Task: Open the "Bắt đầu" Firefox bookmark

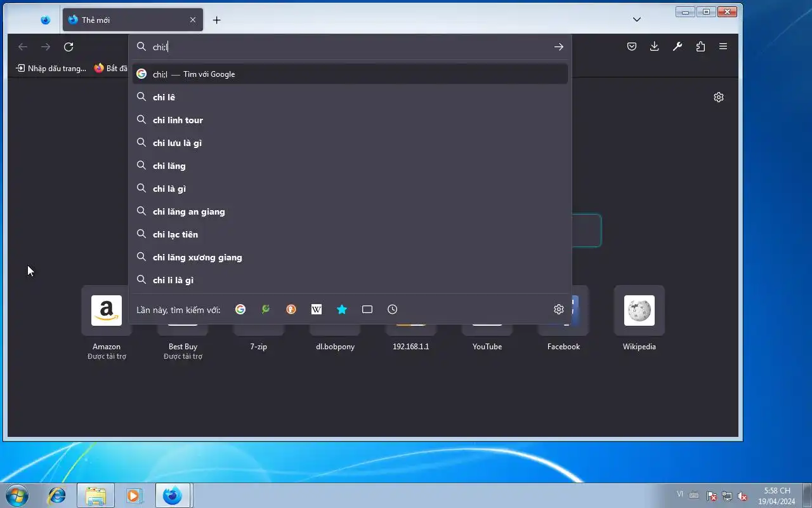Action: click(110, 68)
